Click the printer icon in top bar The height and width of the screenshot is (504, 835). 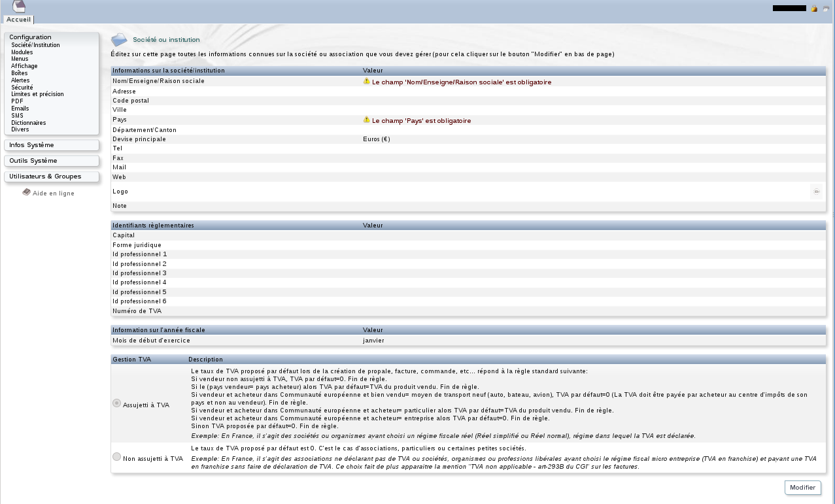pos(825,8)
